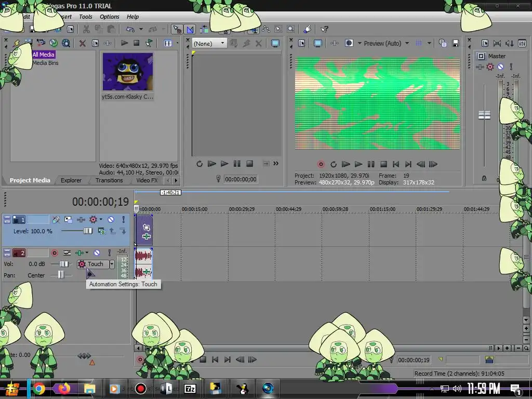The width and height of the screenshot is (532, 399).
Task: Solo video track 1
Action: click(x=124, y=220)
